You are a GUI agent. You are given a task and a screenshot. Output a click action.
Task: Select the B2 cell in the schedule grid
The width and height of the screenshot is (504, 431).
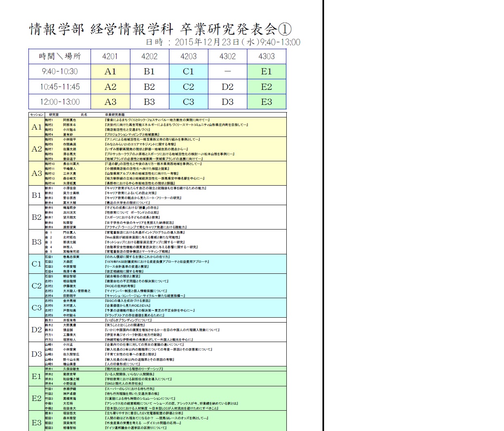point(149,87)
